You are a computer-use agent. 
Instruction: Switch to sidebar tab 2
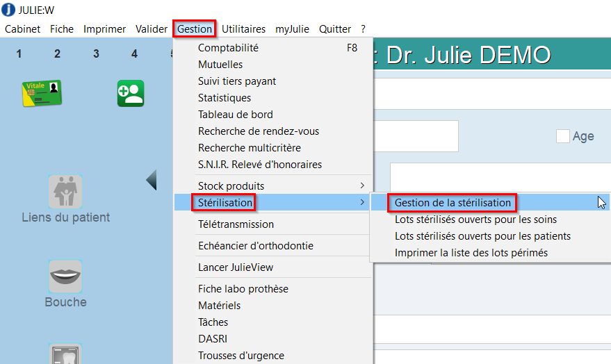click(57, 53)
